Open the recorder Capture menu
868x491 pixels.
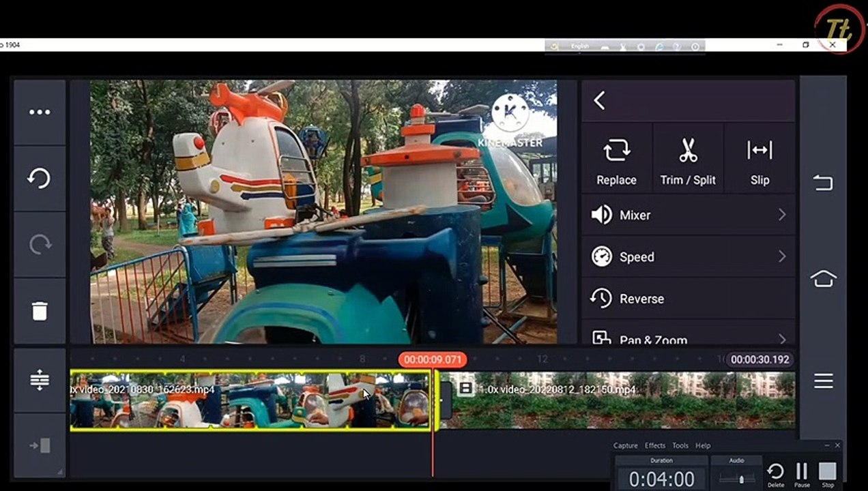(x=625, y=445)
